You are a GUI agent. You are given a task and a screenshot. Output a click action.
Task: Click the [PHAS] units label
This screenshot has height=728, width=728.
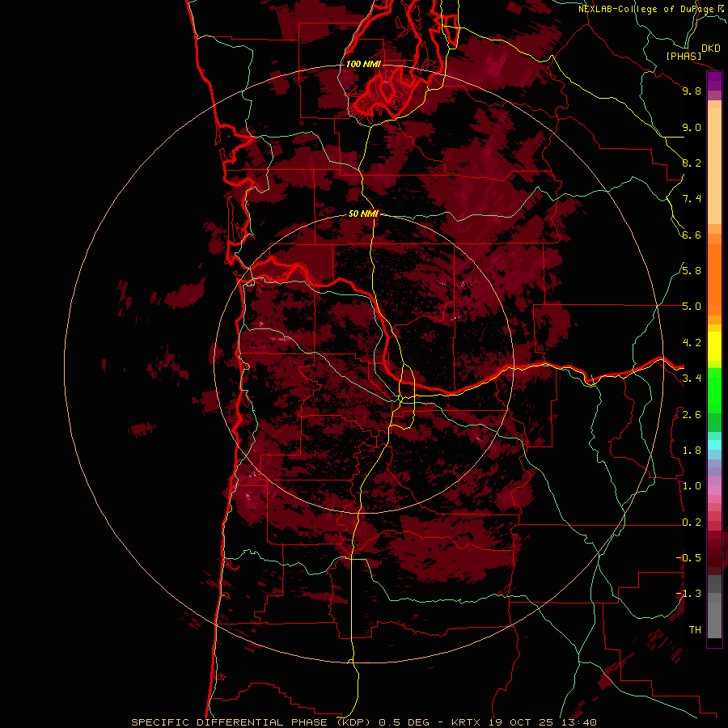point(684,56)
